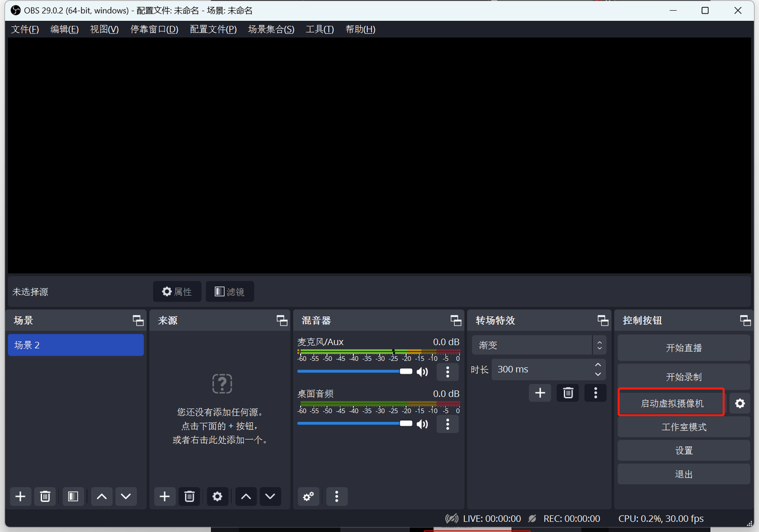Move scene up with the up-arrow icon
The image size is (759, 532).
pos(101,496)
